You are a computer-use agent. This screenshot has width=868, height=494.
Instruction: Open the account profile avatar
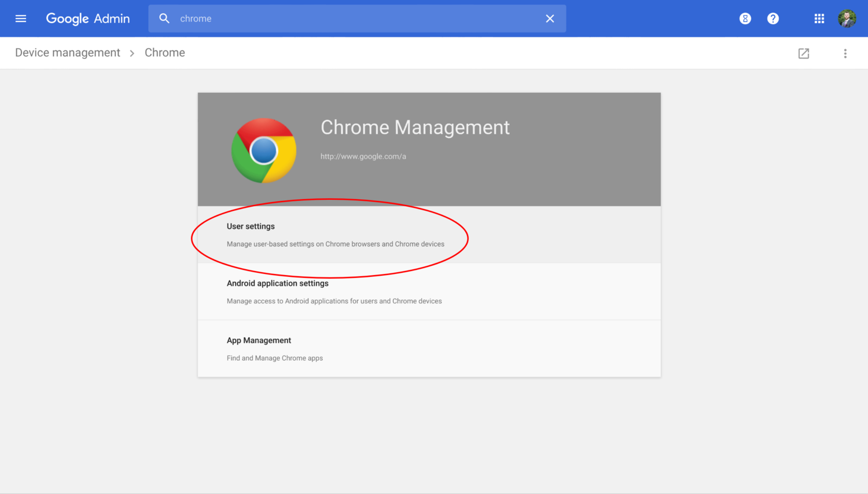pyautogui.click(x=847, y=19)
